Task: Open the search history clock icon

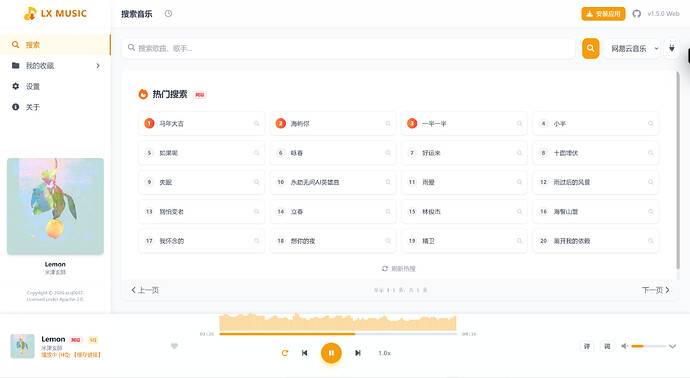Action: tap(168, 14)
